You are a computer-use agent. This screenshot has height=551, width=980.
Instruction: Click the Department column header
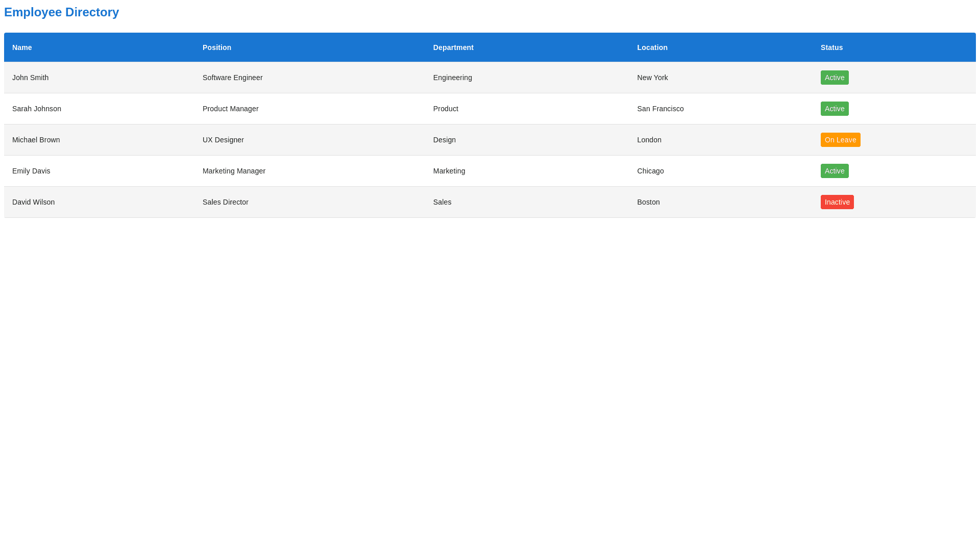click(x=453, y=47)
